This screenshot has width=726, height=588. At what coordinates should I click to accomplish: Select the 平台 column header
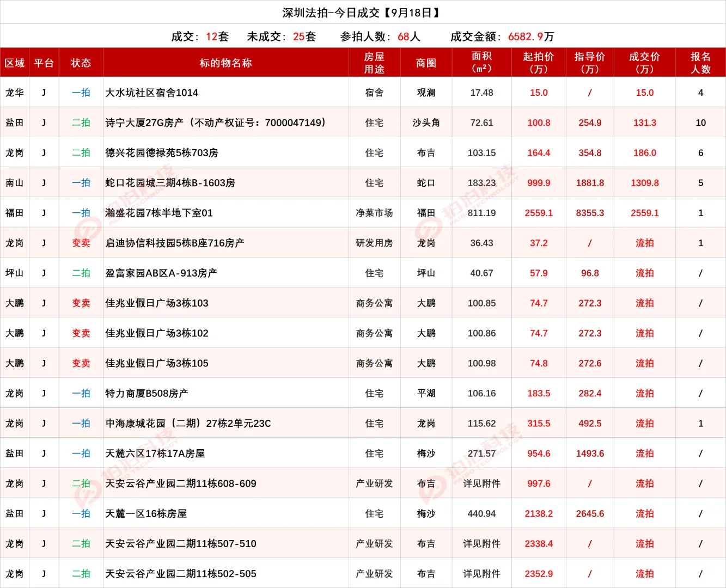click(44, 63)
